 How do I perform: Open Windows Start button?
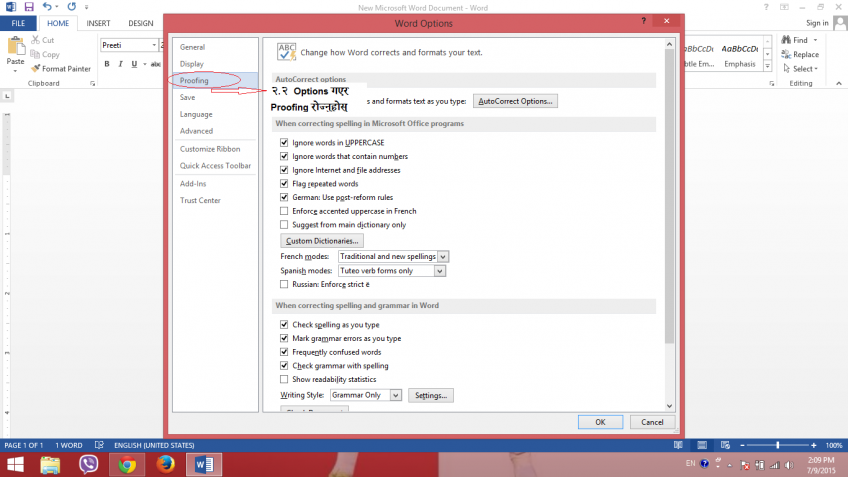(x=15, y=465)
